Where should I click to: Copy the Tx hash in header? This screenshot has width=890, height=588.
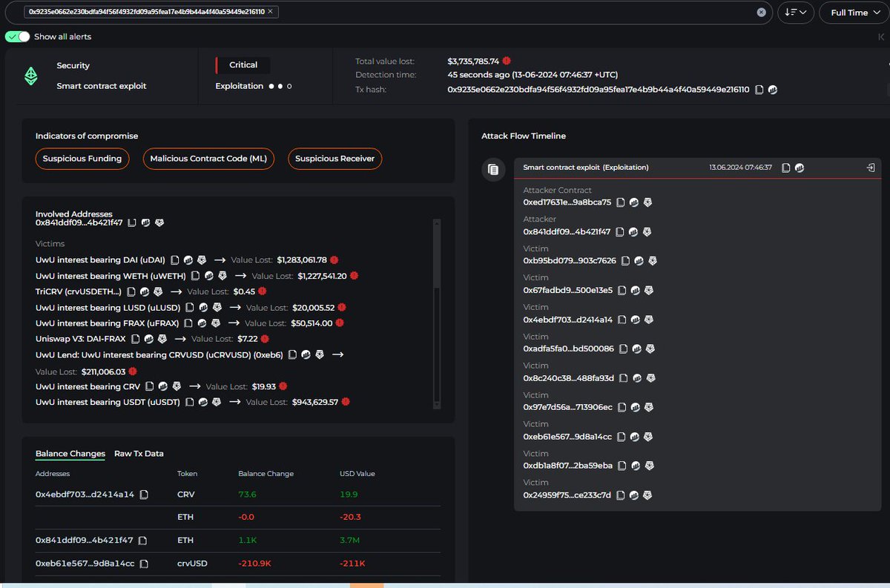(759, 90)
